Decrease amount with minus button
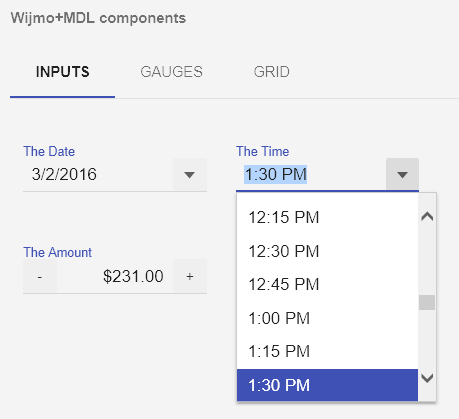The height and width of the screenshot is (419, 459). click(x=40, y=276)
